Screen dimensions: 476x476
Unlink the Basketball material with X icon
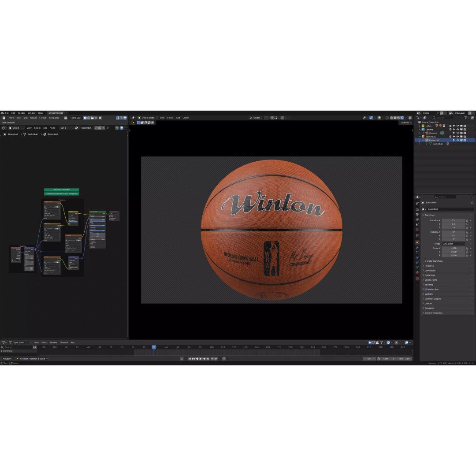pyautogui.click(x=104, y=128)
